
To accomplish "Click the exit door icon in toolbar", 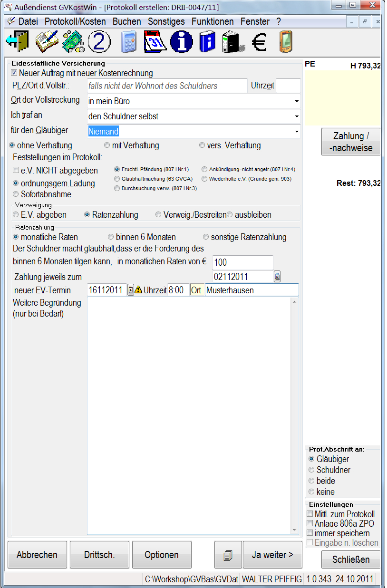I will (17, 42).
